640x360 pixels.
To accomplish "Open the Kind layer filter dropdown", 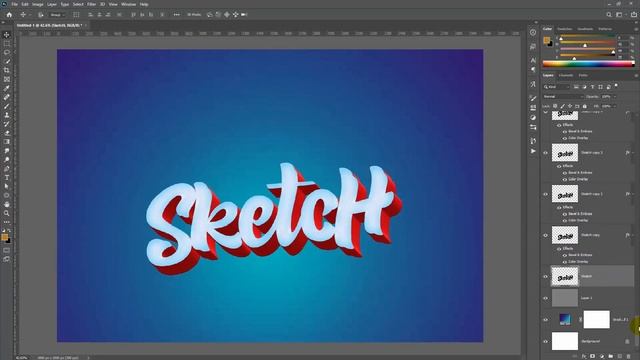I will (x=556, y=87).
